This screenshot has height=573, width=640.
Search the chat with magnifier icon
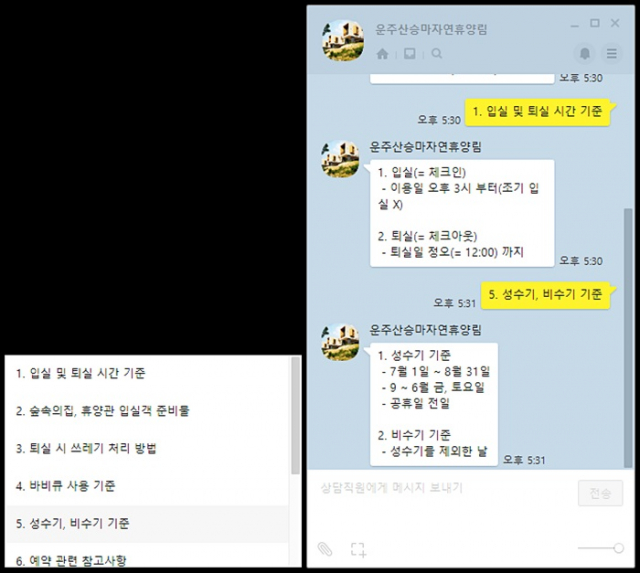coord(436,53)
